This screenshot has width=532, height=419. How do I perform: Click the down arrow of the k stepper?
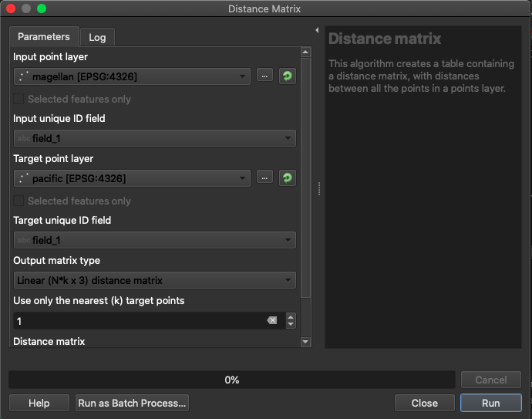pos(291,325)
